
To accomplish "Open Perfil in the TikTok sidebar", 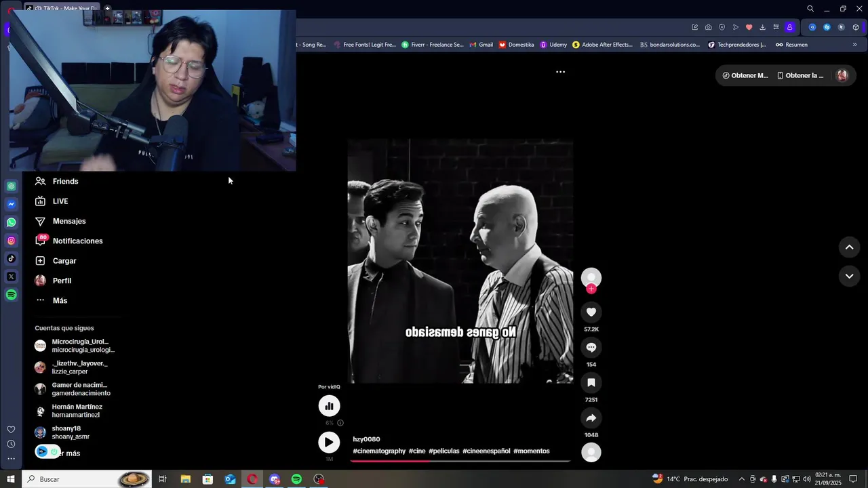I will (x=53, y=281).
